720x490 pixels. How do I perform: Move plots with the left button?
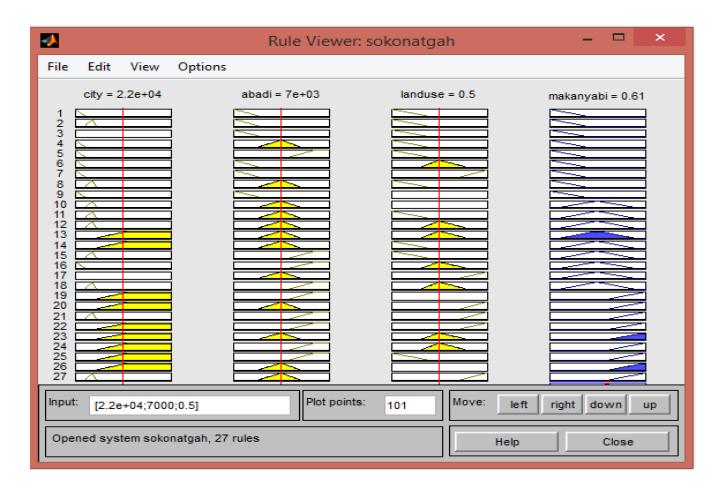click(x=518, y=405)
